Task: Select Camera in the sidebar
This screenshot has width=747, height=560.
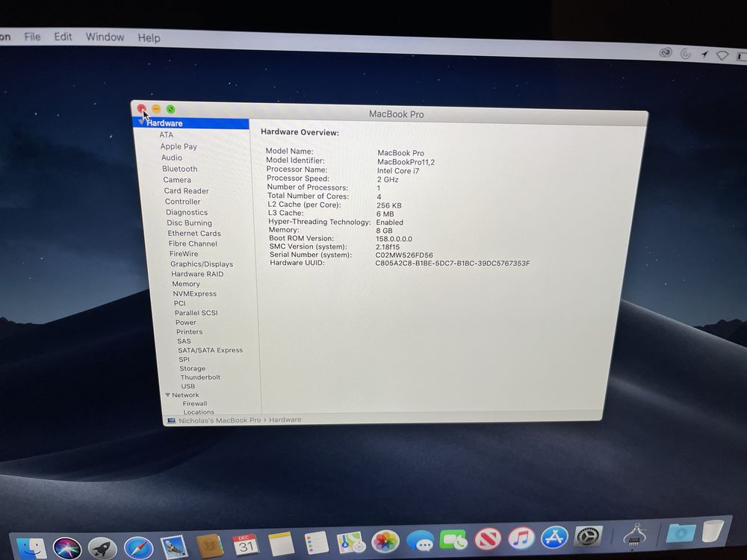Action: click(x=177, y=180)
